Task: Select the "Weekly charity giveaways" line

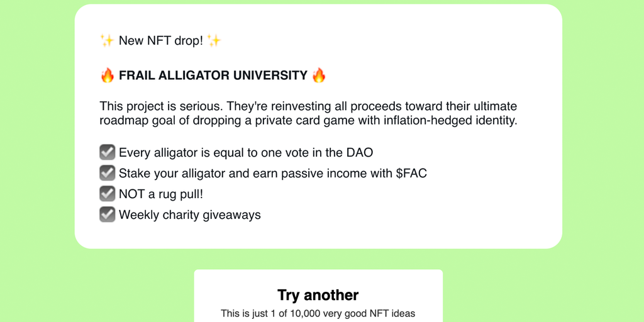Action: [x=189, y=214]
